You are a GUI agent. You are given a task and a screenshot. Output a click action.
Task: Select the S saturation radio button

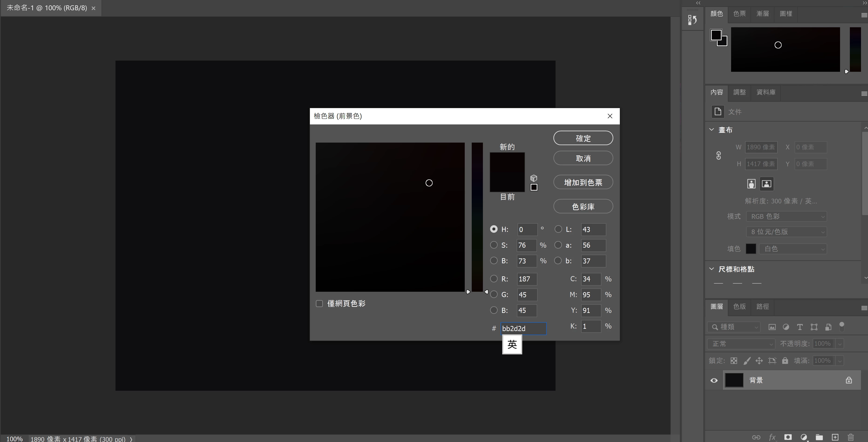tap(494, 245)
